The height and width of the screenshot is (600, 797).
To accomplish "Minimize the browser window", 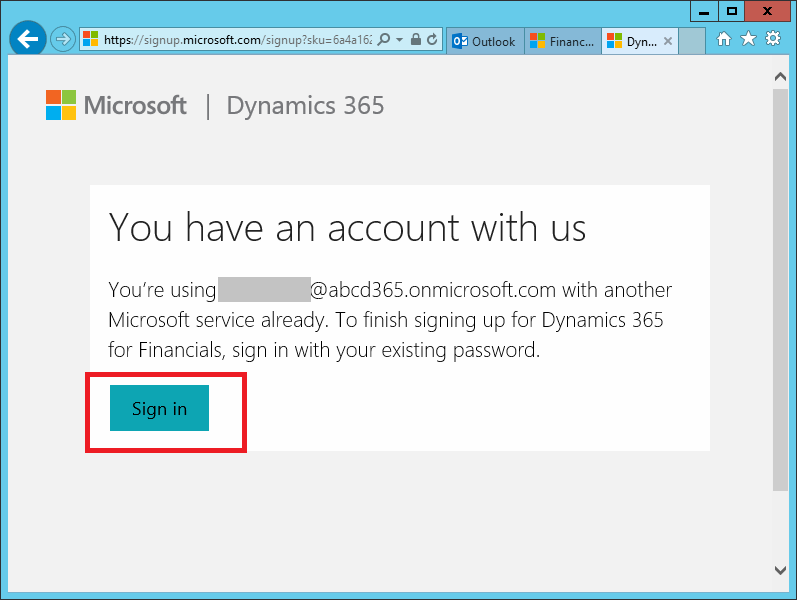I will (x=704, y=11).
